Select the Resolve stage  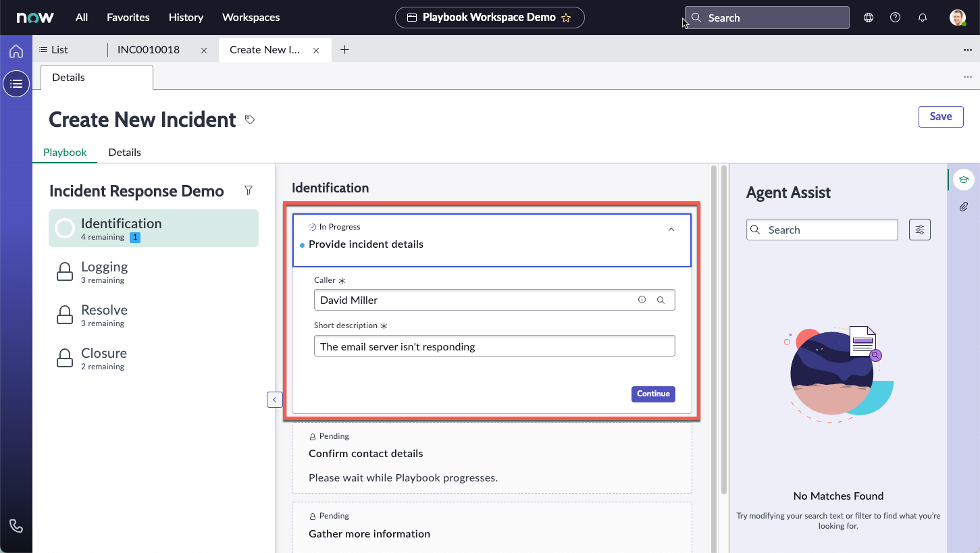(153, 315)
